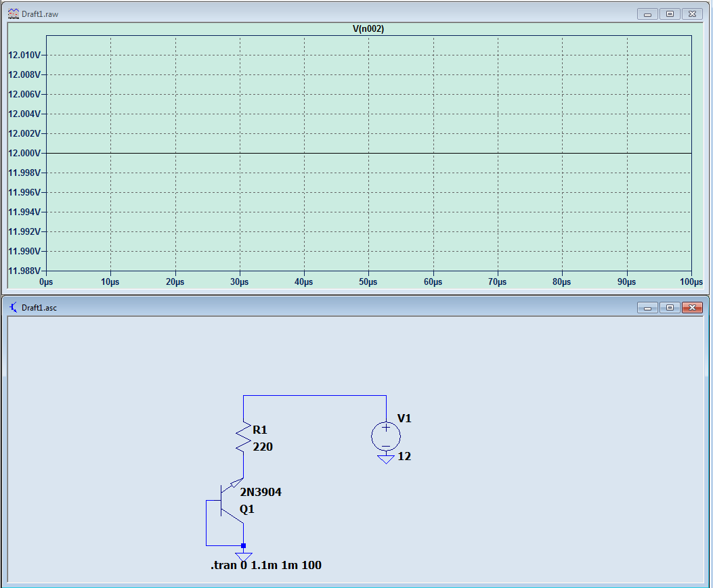The width and height of the screenshot is (713, 588).
Task: Click the 12 voltage source value
Action: pyautogui.click(x=404, y=456)
